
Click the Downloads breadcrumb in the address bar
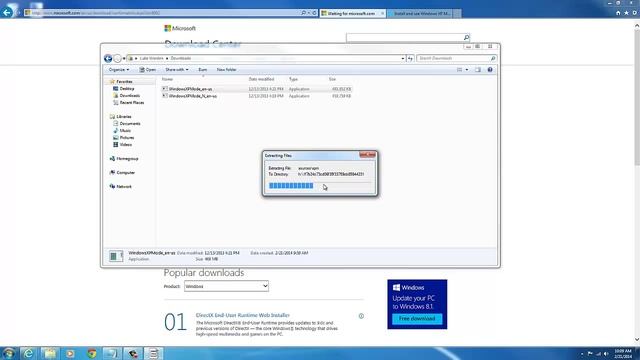point(181,58)
